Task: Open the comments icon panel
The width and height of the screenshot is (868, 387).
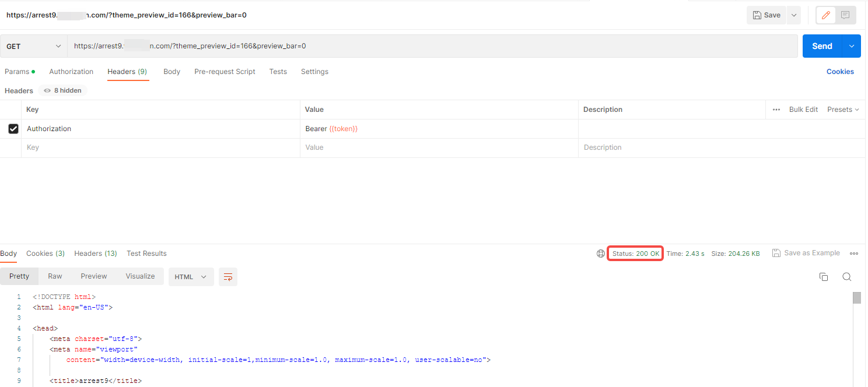Action: pos(845,15)
